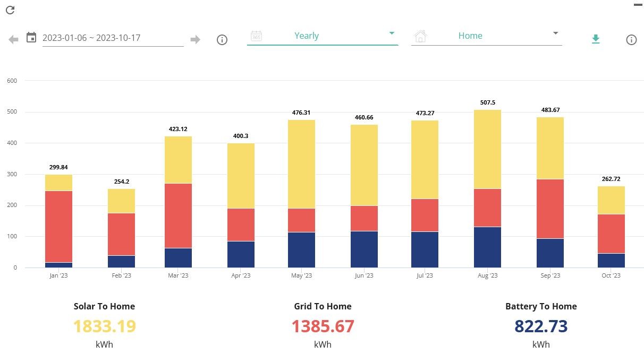
Task: Click the blue battery segment of Jun '23 bar
Action: click(x=364, y=249)
